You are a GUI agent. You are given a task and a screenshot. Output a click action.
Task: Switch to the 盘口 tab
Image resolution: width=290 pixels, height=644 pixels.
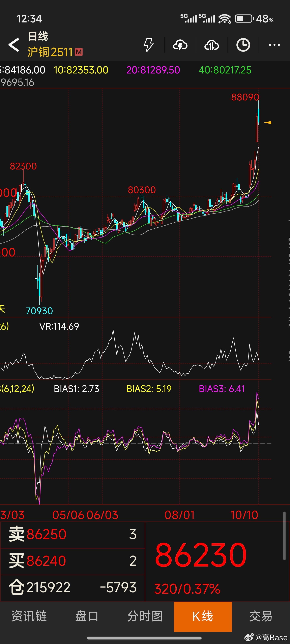(87, 616)
